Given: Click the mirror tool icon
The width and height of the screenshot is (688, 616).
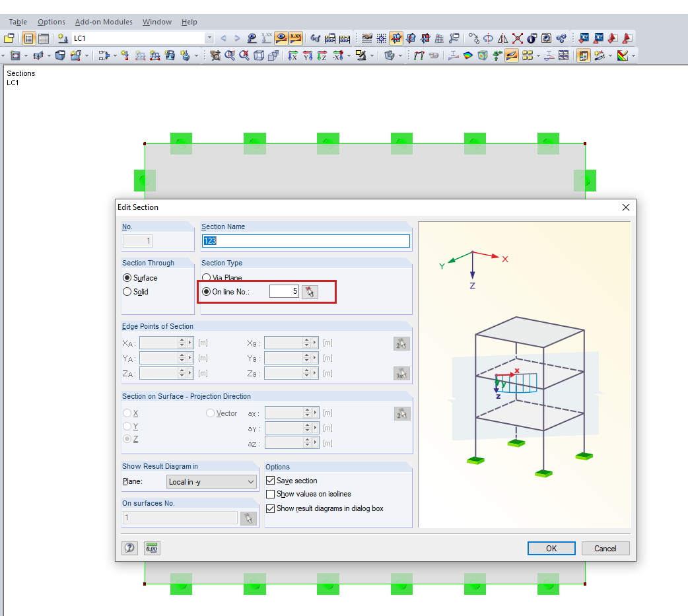Looking at the screenshot, I should 503,38.
